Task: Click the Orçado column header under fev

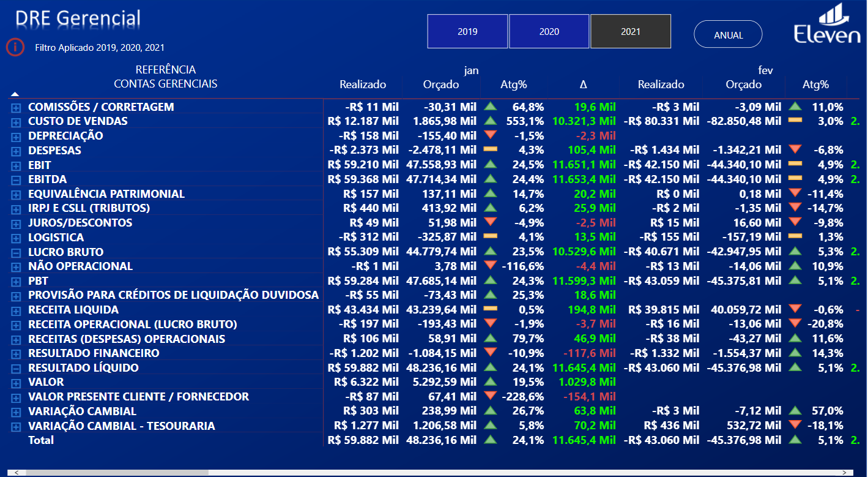Action: (x=743, y=85)
